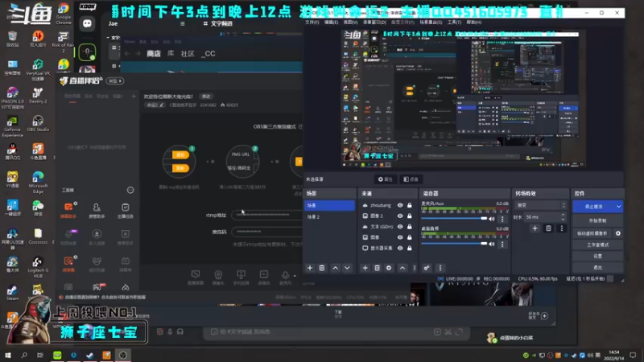Screen dimensions: 644x362
Task: Open advanced audio properties in OBS mixer
Action: pyautogui.click(x=427, y=268)
